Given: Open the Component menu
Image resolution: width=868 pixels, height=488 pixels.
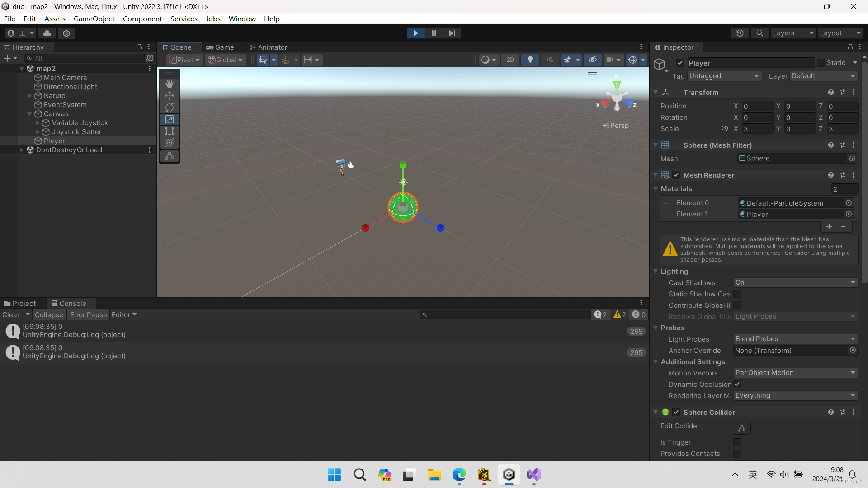Looking at the screenshot, I should coord(142,19).
